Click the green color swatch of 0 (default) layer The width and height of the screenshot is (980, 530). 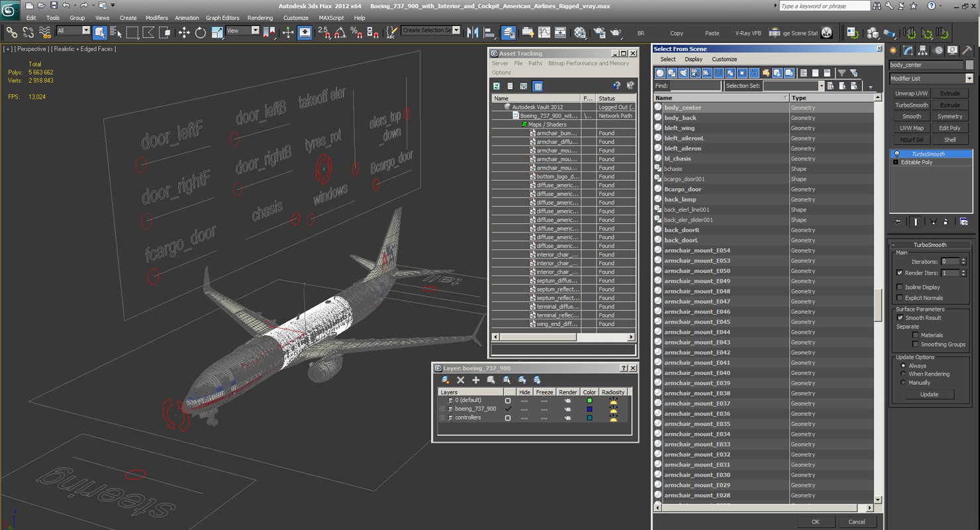click(589, 400)
